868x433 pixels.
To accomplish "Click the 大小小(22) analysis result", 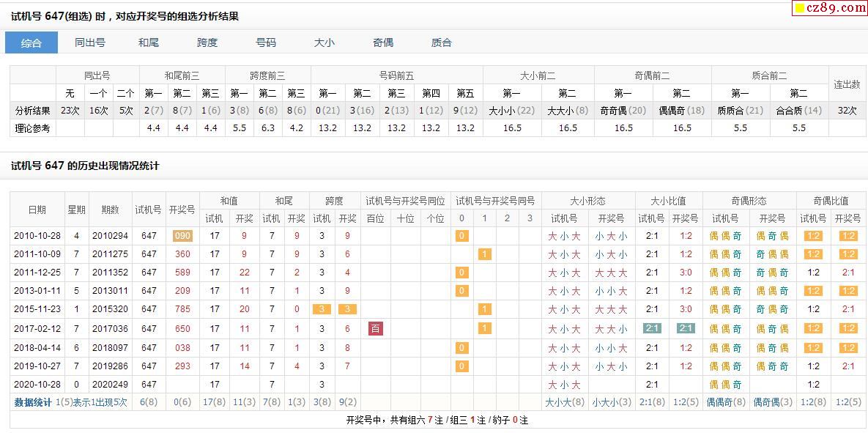I will 512,111.
